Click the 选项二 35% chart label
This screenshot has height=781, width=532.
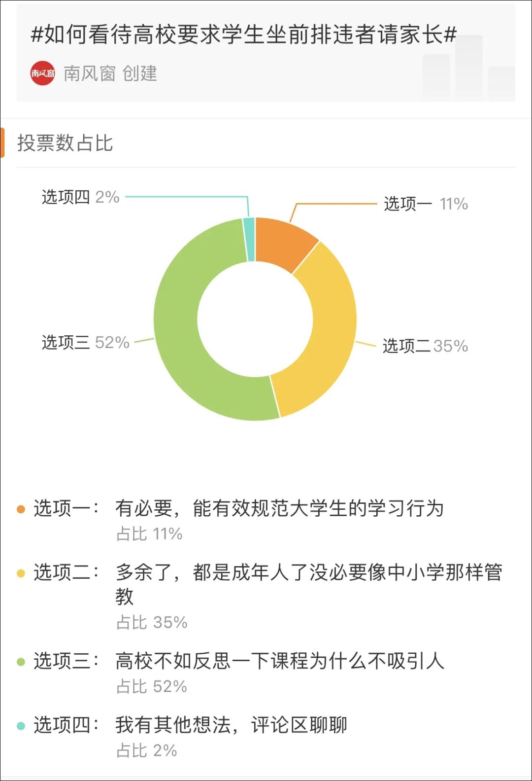pyautogui.click(x=425, y=346)
